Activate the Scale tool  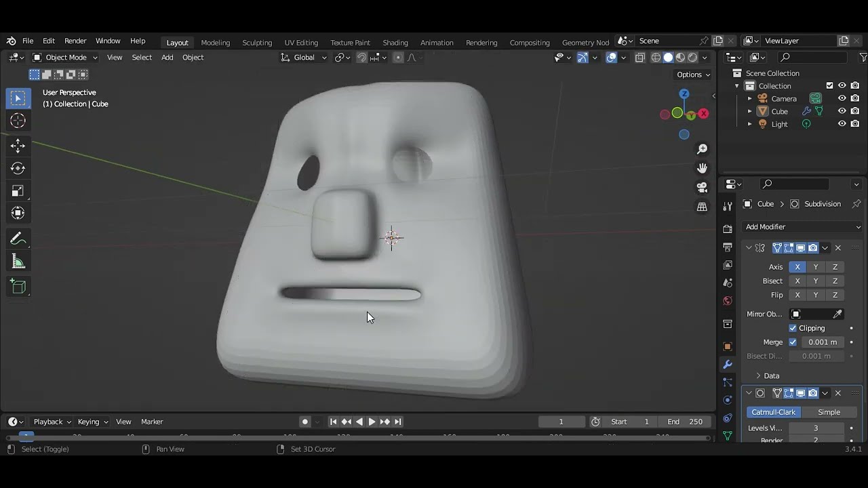point(18,191)
